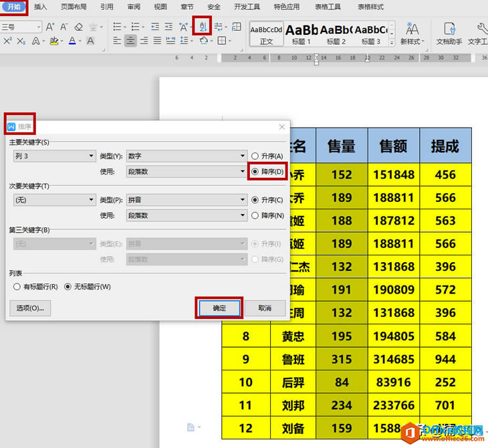Apply paragraph shading fill bucket
The width and height of the screenshot is (488, 448).
tap(203, 41)
